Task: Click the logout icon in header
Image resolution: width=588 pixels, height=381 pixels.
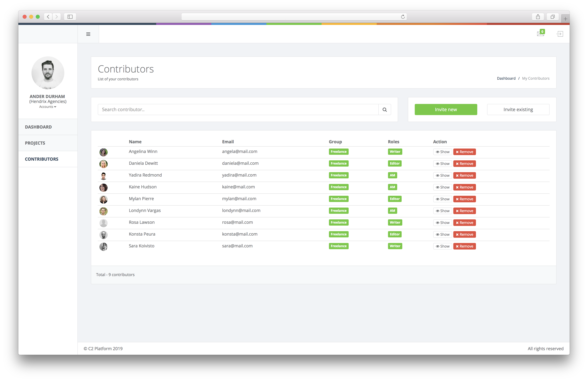Action: 560,34
